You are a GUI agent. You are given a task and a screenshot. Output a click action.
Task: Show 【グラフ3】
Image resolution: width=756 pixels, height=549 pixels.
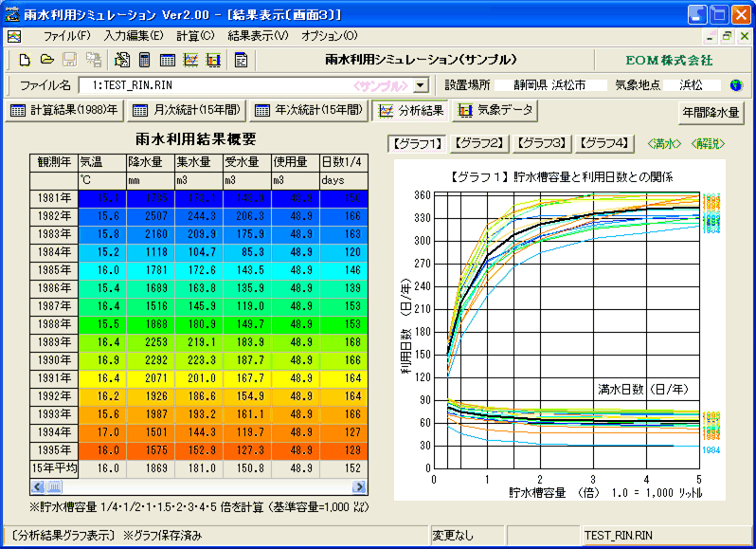(x=542, y=144)
